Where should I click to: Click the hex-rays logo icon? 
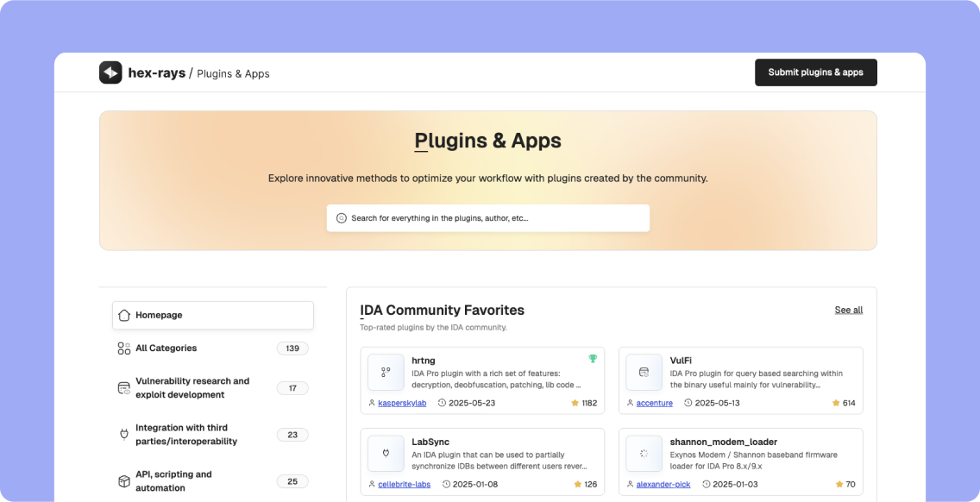point(110,72)
